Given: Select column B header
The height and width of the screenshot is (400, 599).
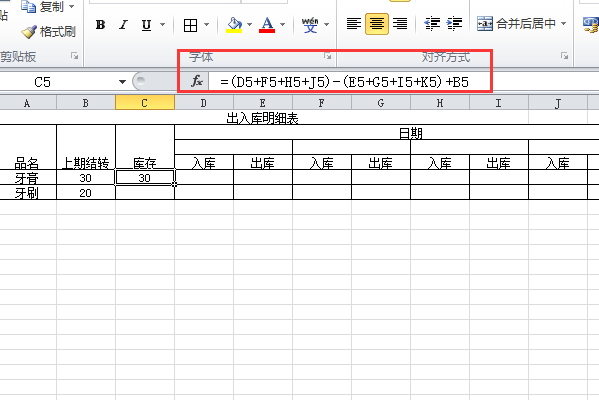Looking at the screenshot, I should pos(86,103).
